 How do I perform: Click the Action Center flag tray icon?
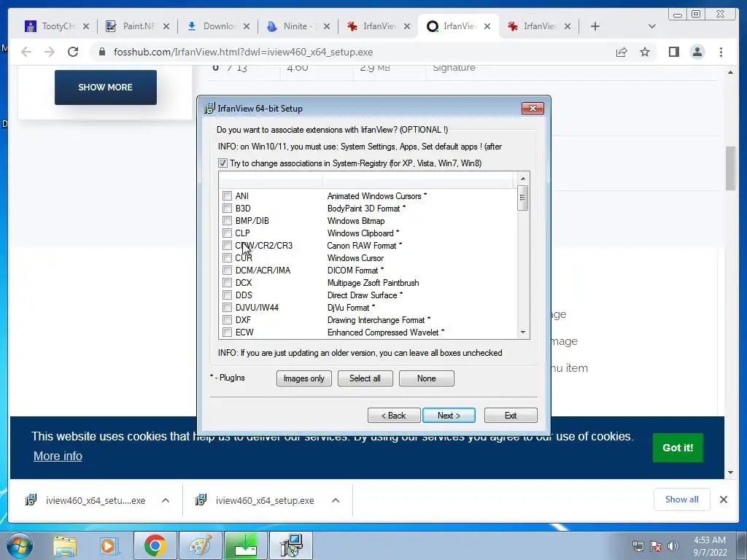656,546
